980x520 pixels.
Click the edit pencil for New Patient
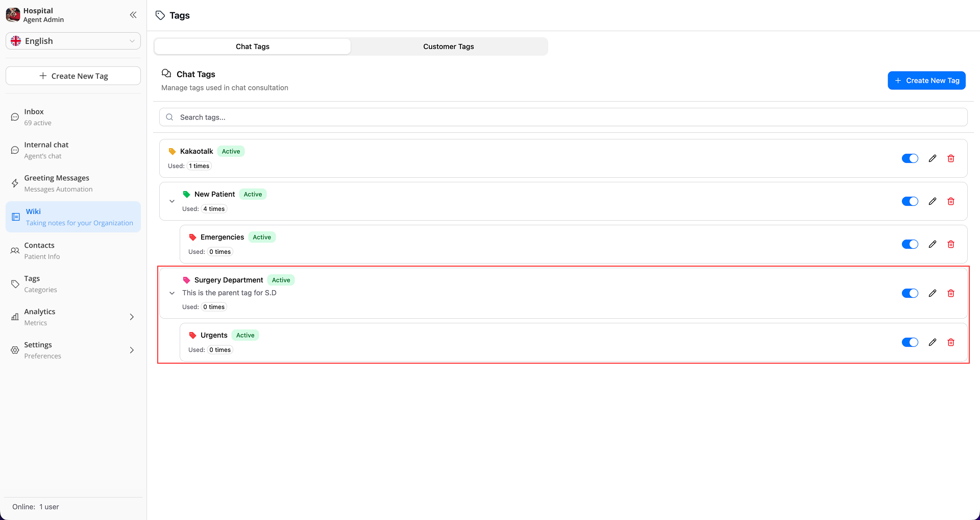[932, 201]
